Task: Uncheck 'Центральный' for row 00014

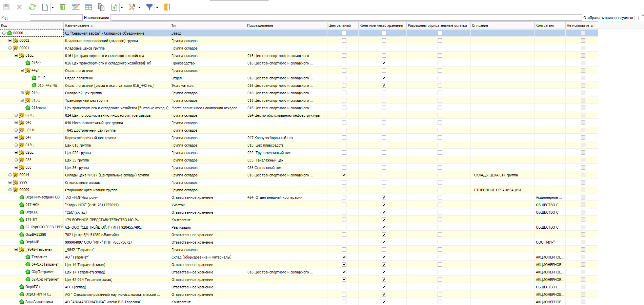Action: [x=344, y=175]
